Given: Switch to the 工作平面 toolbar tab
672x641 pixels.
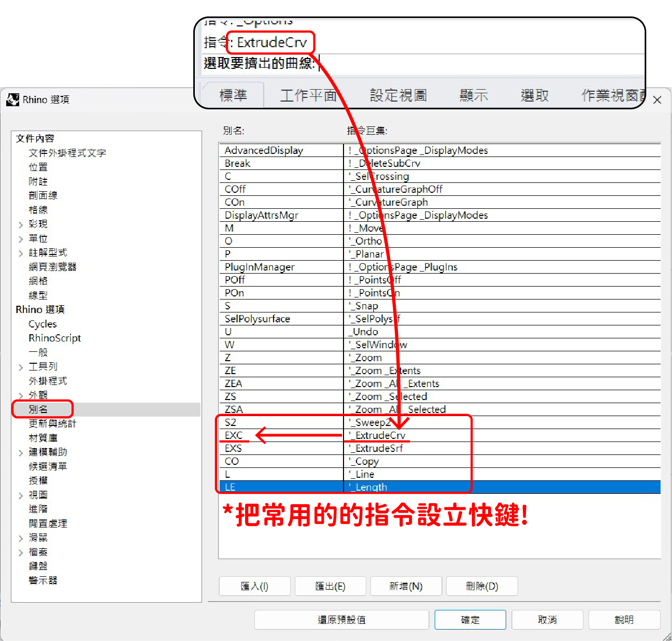Looking at the screenshot, I should [309, 95].
